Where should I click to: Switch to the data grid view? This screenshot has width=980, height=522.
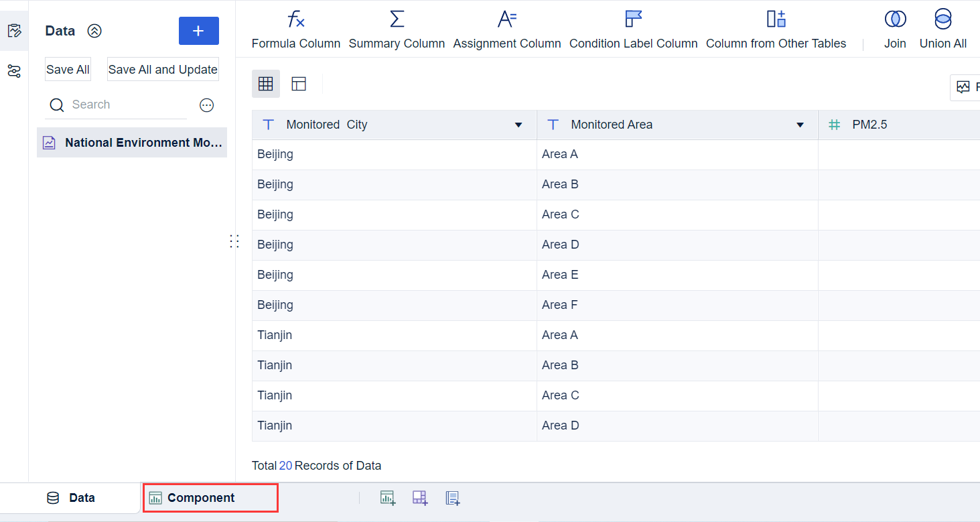click(266, 84)
